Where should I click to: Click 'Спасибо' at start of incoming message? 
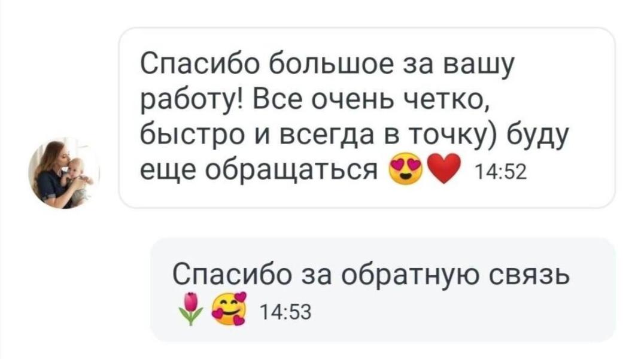tap(200, 65)
